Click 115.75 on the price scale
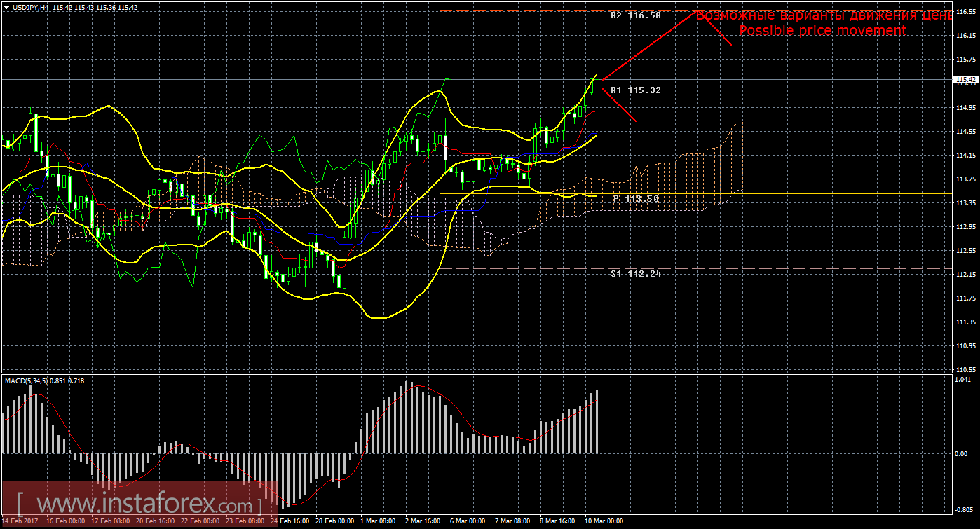The width and height of the screenshot is (980, 529). tap(966, 60)
